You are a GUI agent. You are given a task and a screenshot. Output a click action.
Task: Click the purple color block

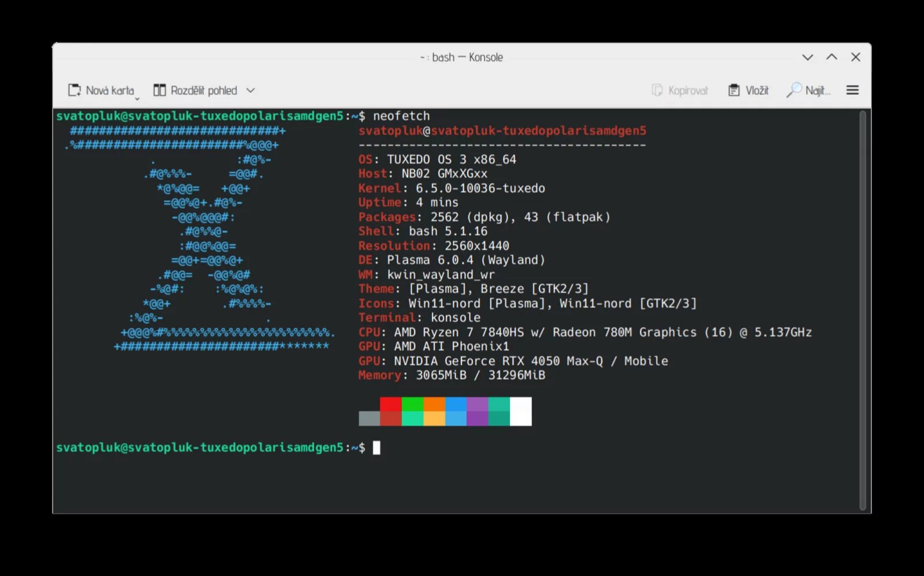pos(478,404)
